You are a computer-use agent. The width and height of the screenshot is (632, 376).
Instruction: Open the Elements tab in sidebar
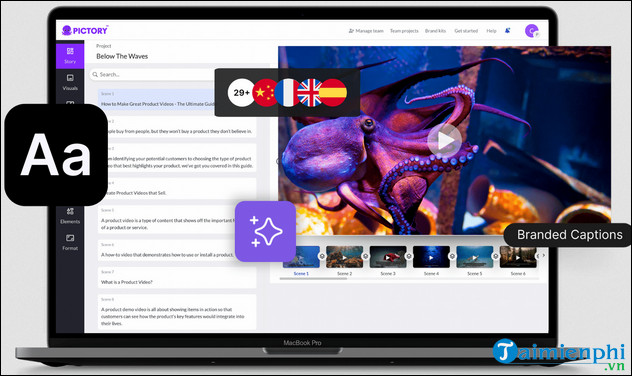70,216
